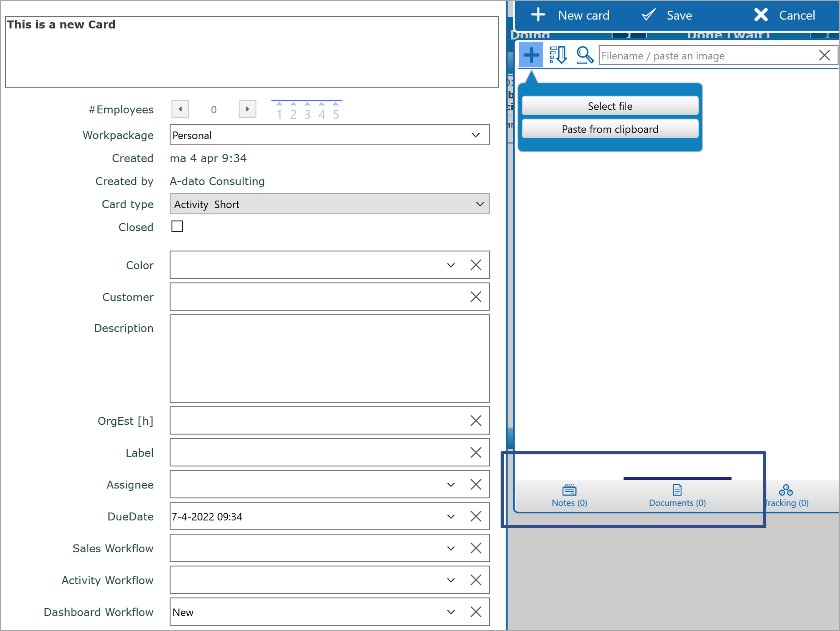Increase #Employees with right arrow
The width and height of the screenshot is (840, 631).
(247, 109)
